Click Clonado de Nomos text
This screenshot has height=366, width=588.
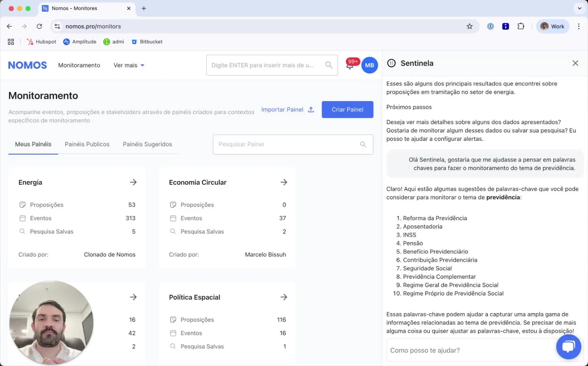point(110,254)
